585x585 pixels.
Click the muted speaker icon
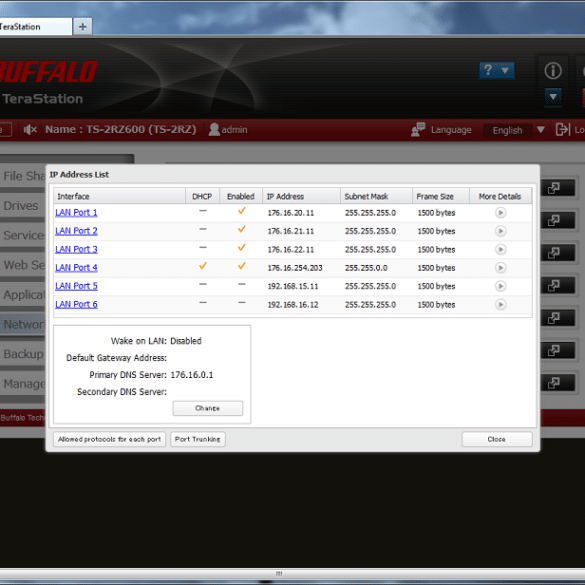tap(30, 129)
